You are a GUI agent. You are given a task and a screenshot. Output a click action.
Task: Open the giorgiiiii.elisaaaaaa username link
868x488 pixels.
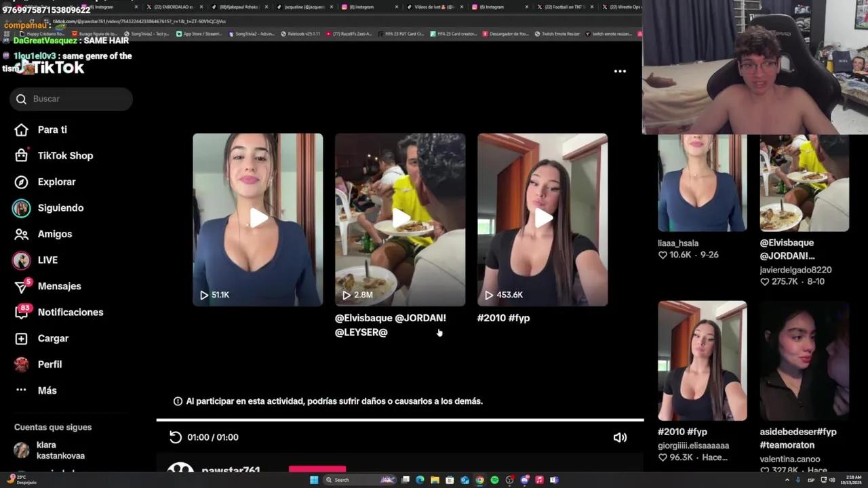[x=693, y=445]
